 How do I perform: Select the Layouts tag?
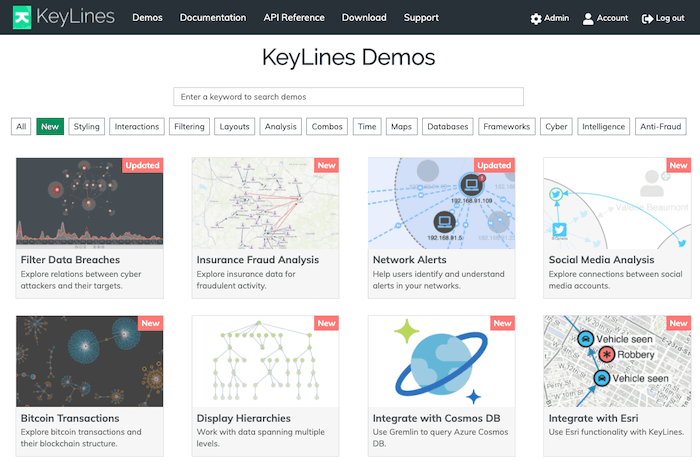click(x=234, y=126)
